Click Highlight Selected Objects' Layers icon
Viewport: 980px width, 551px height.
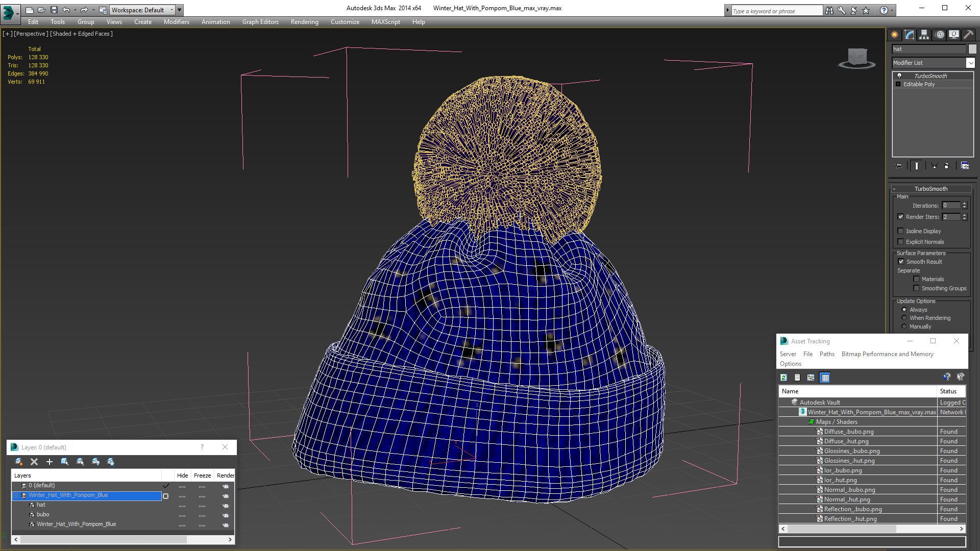[x=80, y=462]
